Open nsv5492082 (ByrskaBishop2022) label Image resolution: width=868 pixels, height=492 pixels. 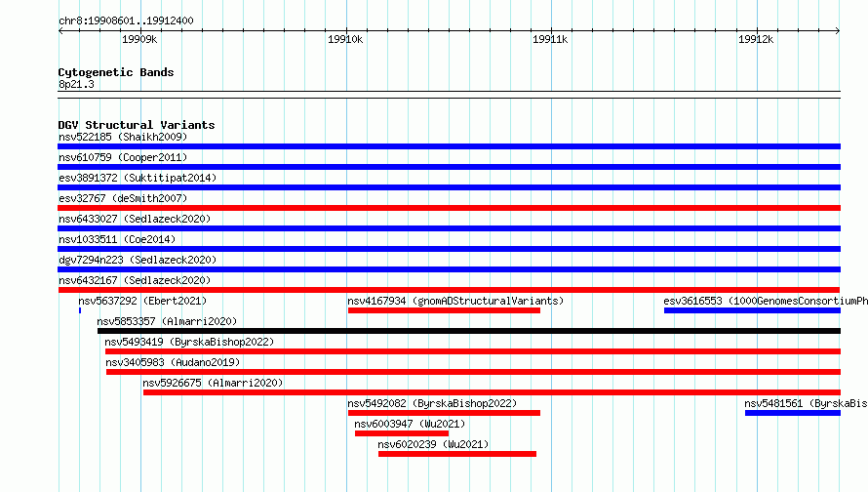click(432, 403)
